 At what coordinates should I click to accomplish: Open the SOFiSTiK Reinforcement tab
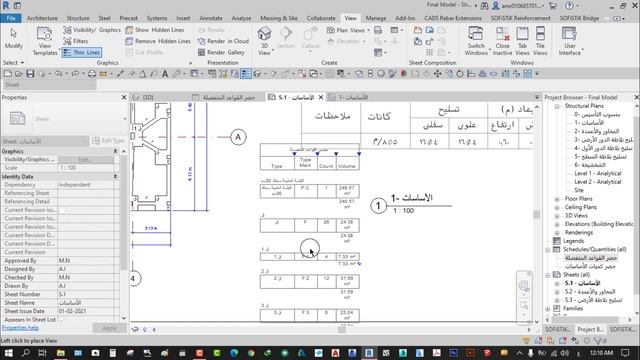coord(520,18)
